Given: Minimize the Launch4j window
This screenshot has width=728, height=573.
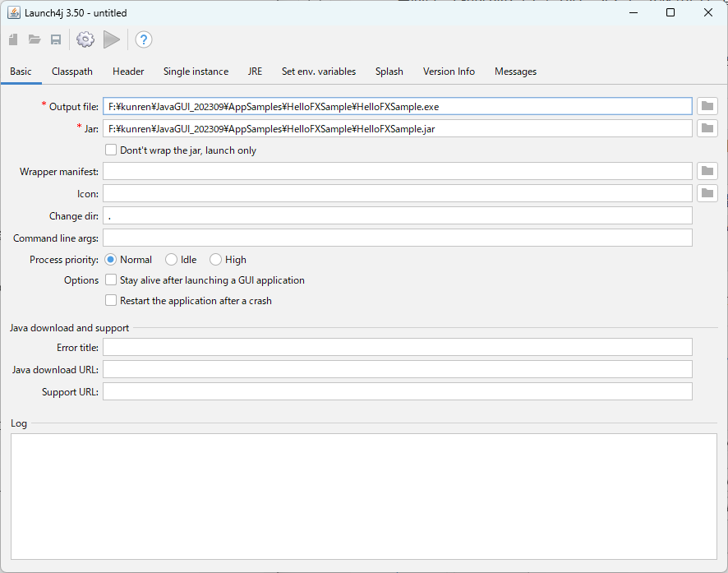Looking at the screenshot, I should (634, 12).
